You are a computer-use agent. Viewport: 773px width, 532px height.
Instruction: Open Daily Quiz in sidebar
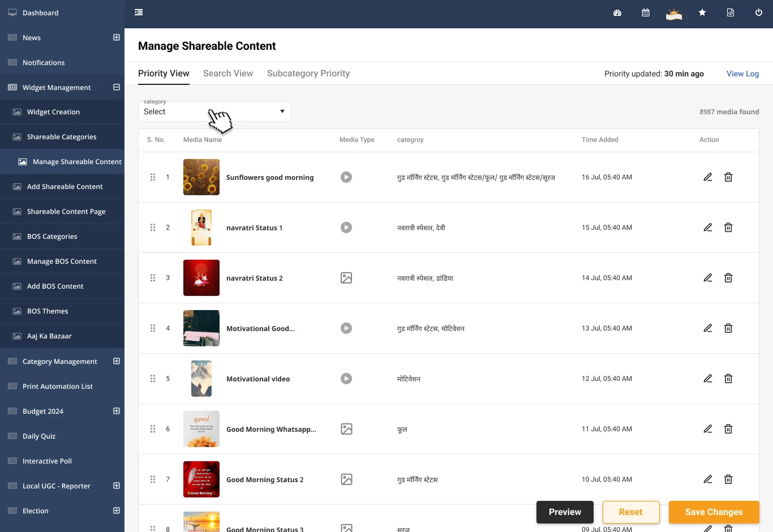pos(62,436)
